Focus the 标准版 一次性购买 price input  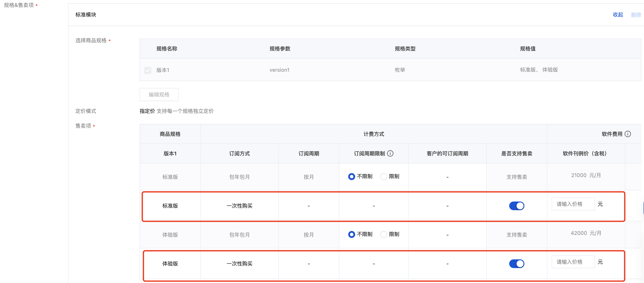click(573, 204)
